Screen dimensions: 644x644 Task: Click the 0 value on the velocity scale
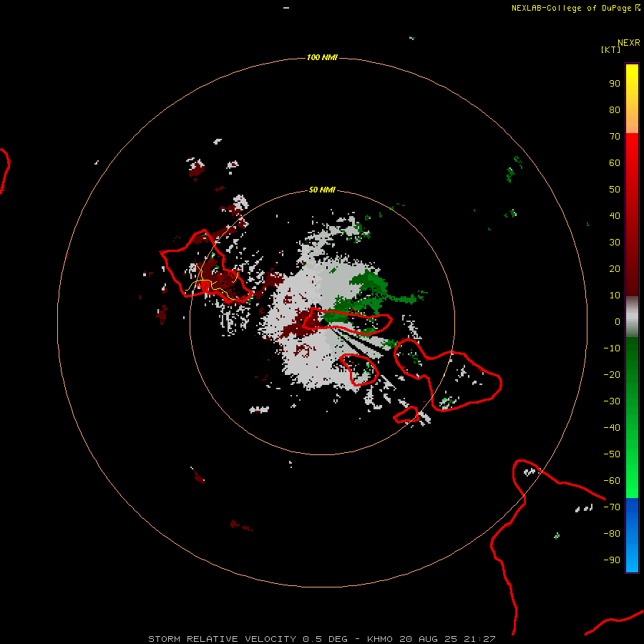coord(618,322)
